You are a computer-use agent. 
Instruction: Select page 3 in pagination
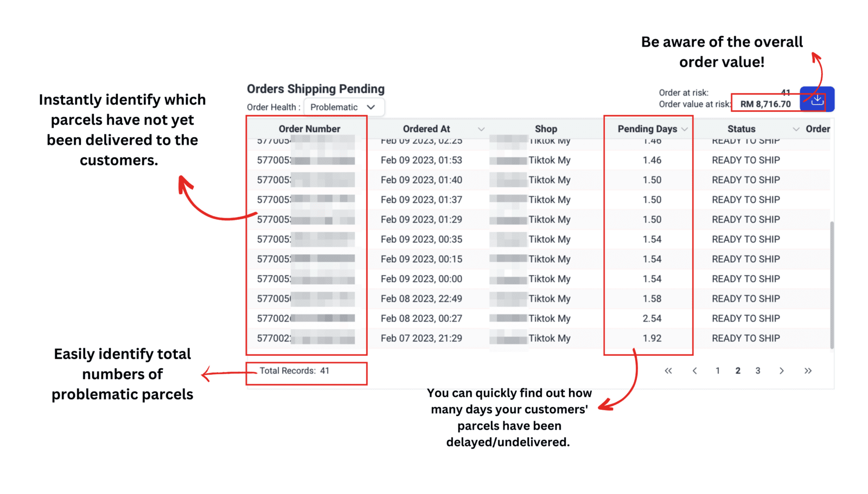(x=758, y=371)
